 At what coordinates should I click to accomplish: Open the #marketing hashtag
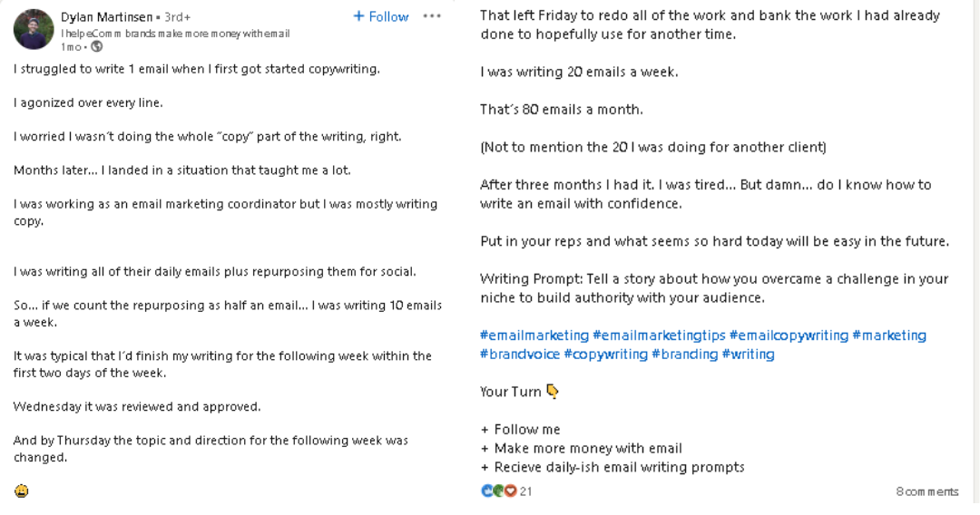point(889,335)
